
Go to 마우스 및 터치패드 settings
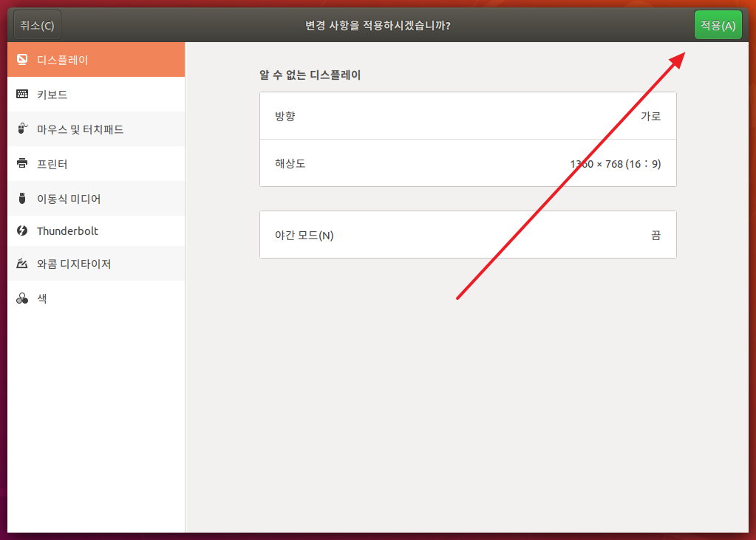click(96, 129)
